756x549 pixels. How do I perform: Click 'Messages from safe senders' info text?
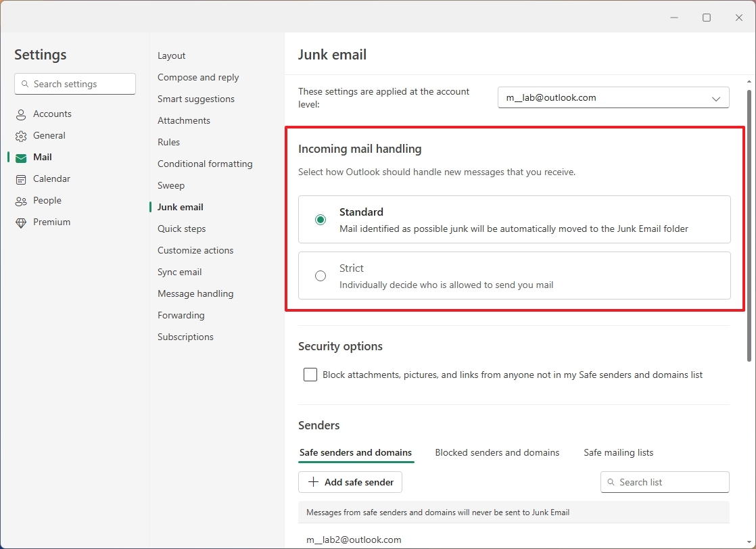coord(438,512)
